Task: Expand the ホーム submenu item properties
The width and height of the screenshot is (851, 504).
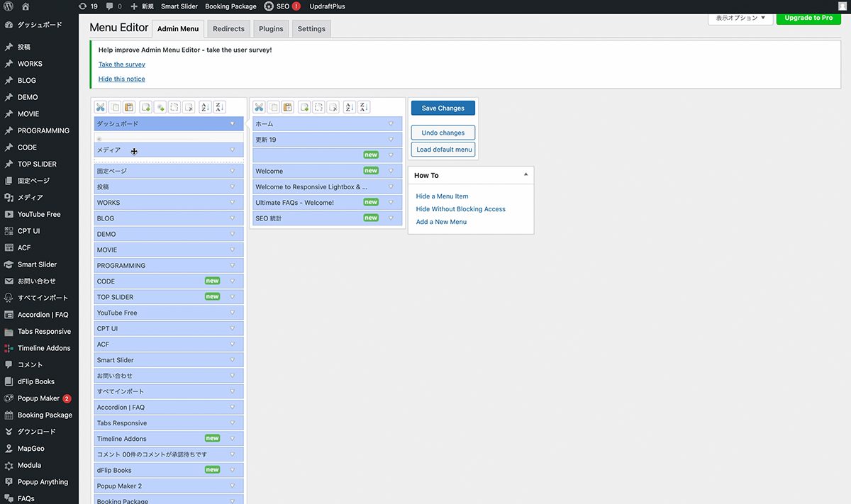Action: [x=391, y=124]
